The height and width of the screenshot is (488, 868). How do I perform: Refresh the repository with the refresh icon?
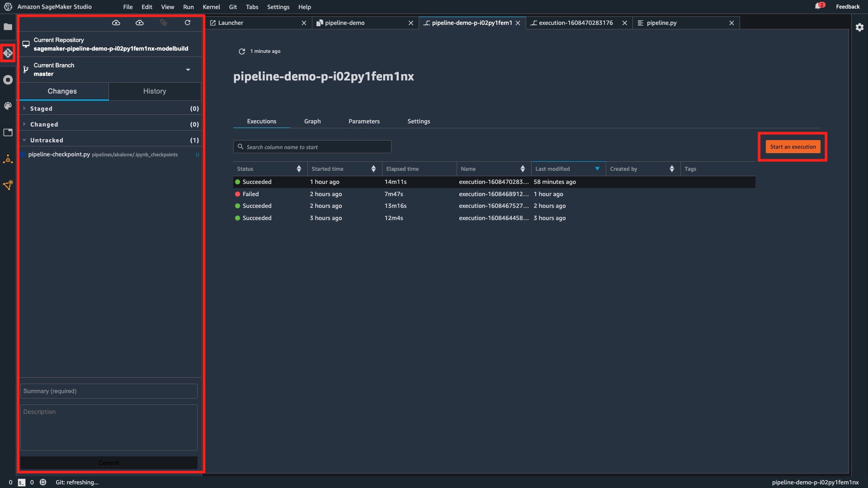[188, 22]
